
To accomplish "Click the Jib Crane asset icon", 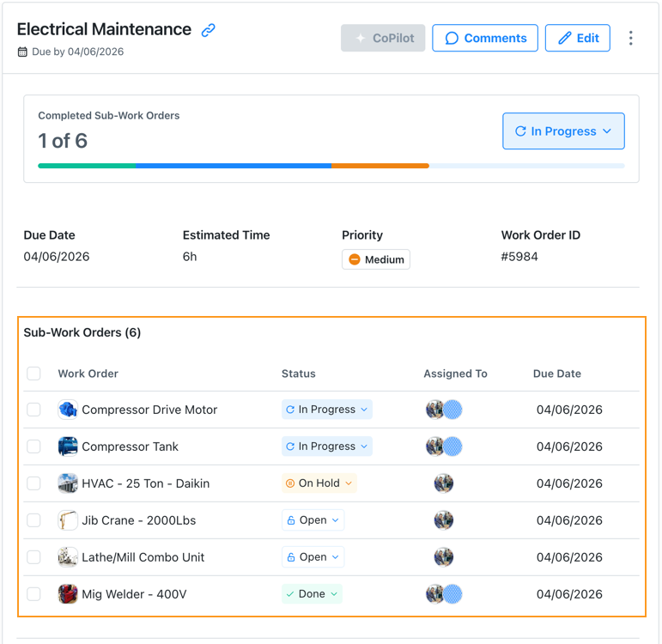I will point(68,520).
